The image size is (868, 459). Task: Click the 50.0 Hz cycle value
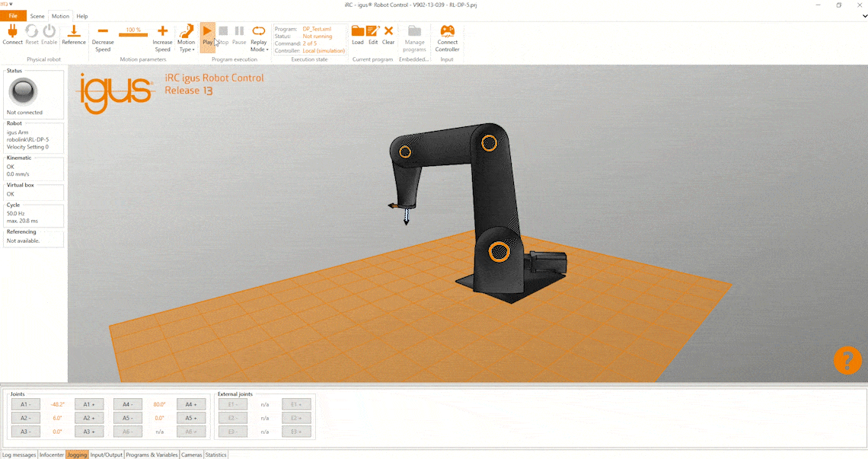[x=15, y=213]
